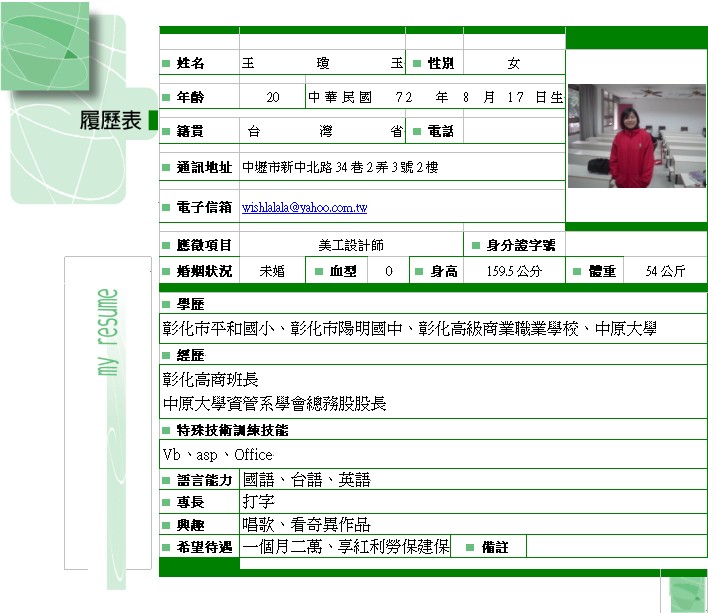This screenshot has height=613, width=708.
Task: Click the green bullet beside 身分證字號
Action: [x=474, y=245]
